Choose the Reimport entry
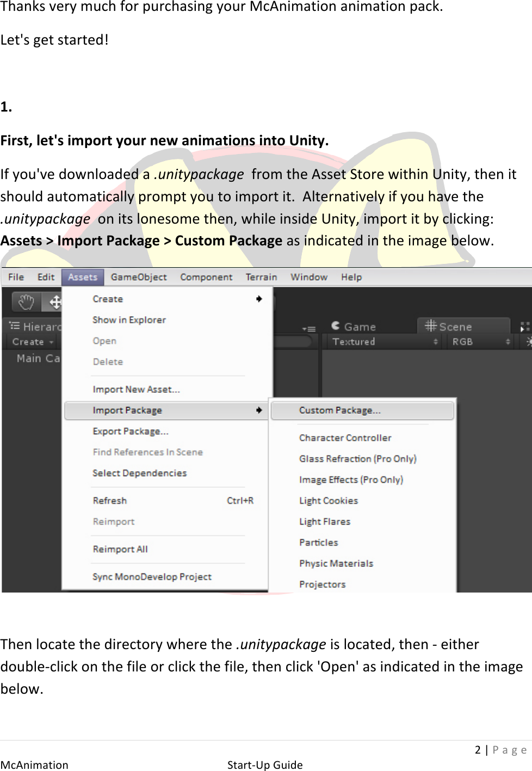Viewport: 532px width, 771px height. point(113,521)
